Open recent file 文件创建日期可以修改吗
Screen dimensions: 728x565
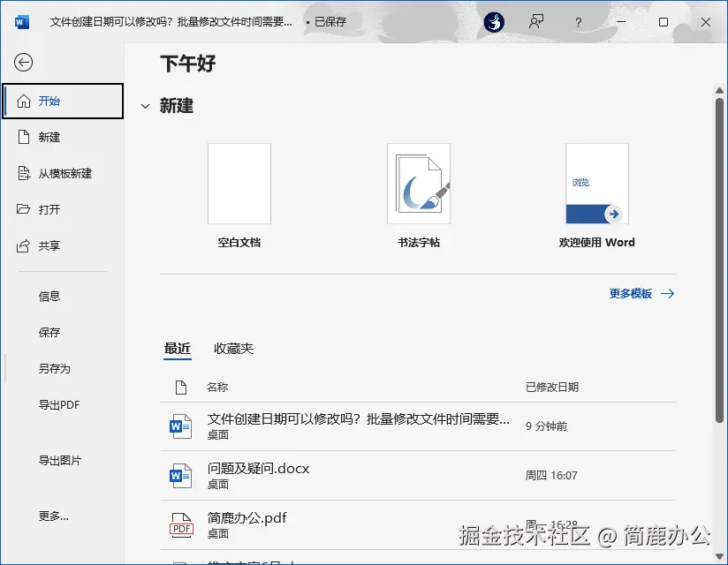tap(418, 426)
